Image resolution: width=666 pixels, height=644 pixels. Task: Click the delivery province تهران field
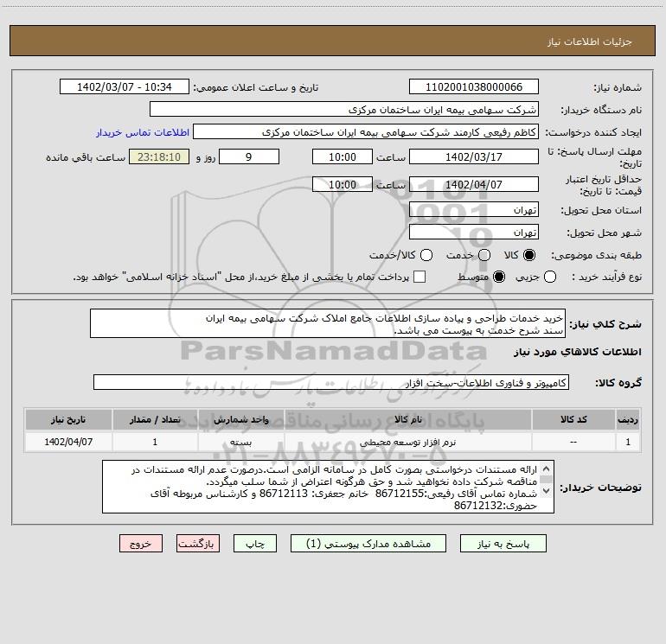[x=474, y=210]
